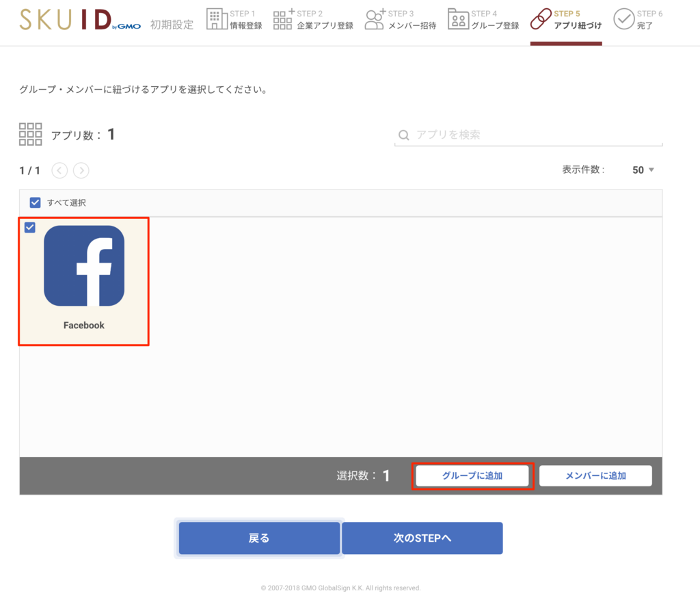The width and height of the screenshot is (700, 602).
Task: Focus the アプリを検索 search field
Action: click(528, 135)
